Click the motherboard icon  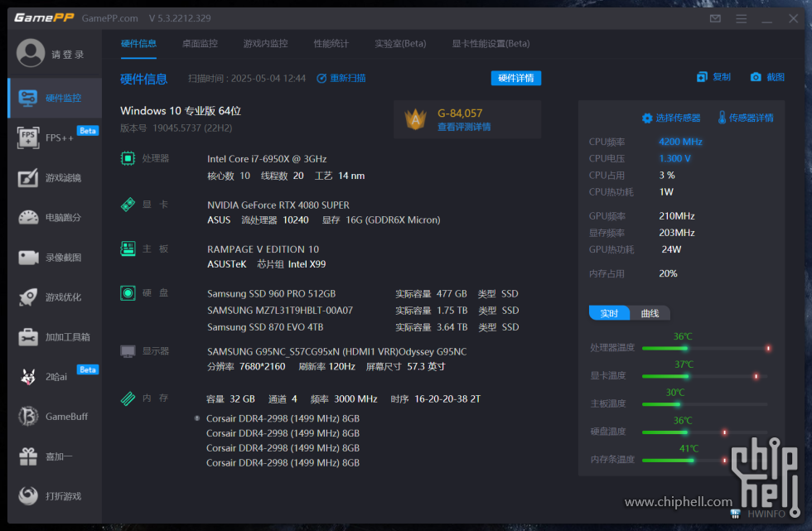[128, 249]
